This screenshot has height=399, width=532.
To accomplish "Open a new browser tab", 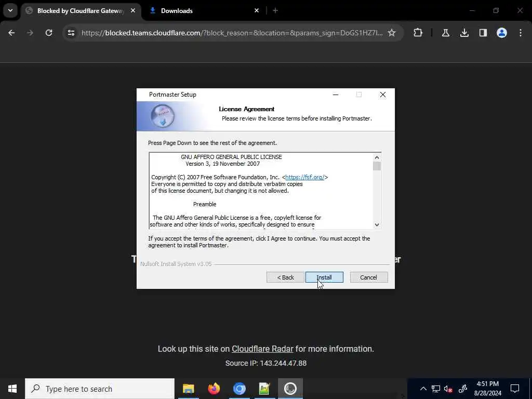I will click(x=275, y=10).
